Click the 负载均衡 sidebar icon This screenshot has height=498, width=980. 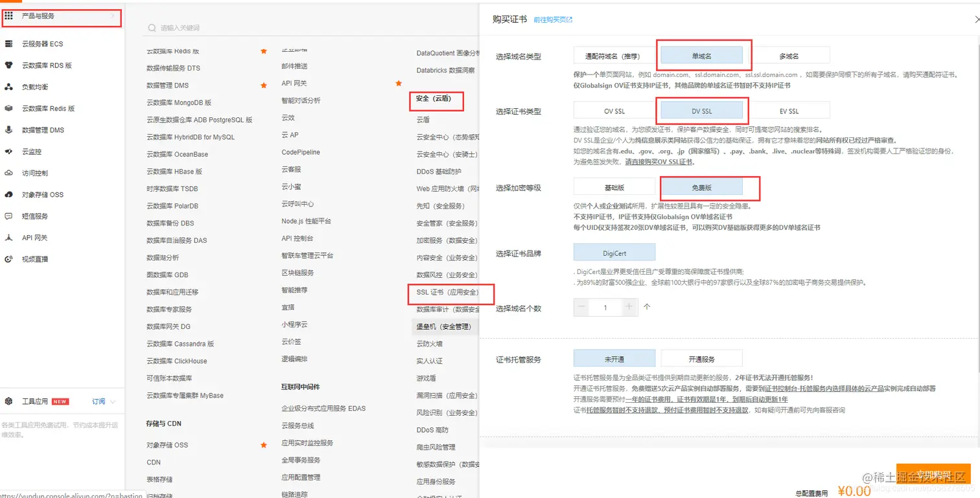pos(9,87)
